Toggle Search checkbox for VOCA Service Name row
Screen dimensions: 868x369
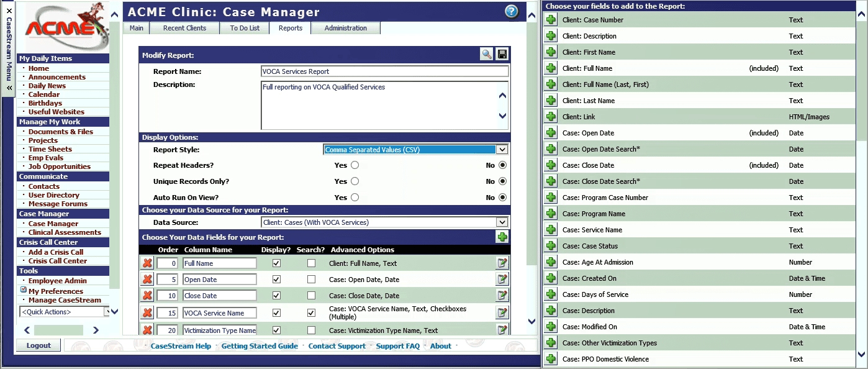pyautogui.click(x=311, y=313)
